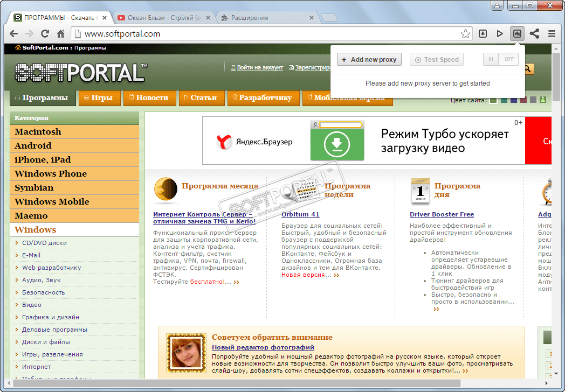The height and width of the screenshot is (392, 565).
Task: Select the Christmas tree site theme icon
Action: pyautogui.click(x=543, y=100)
